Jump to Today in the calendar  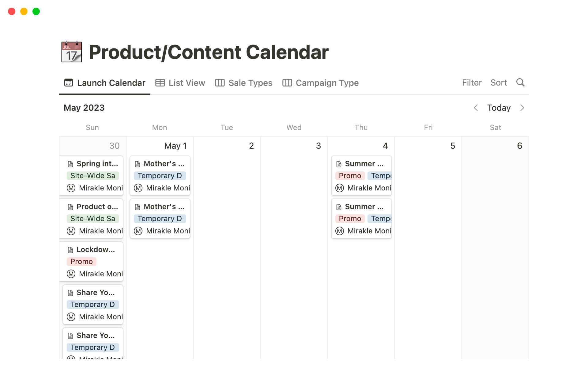tap(499, 108)
